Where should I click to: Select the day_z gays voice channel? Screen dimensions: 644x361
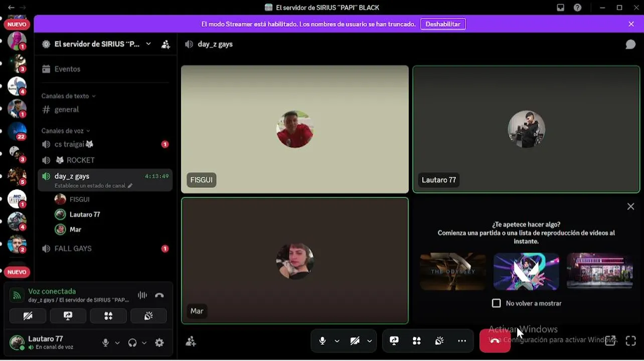[105, 179]
